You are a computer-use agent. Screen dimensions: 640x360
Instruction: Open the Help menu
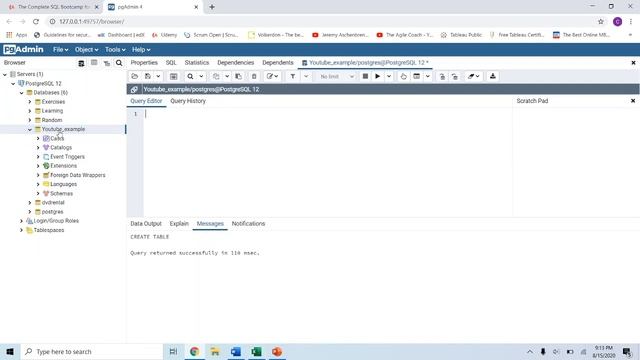pyautogui.click(x=141, y=49)
